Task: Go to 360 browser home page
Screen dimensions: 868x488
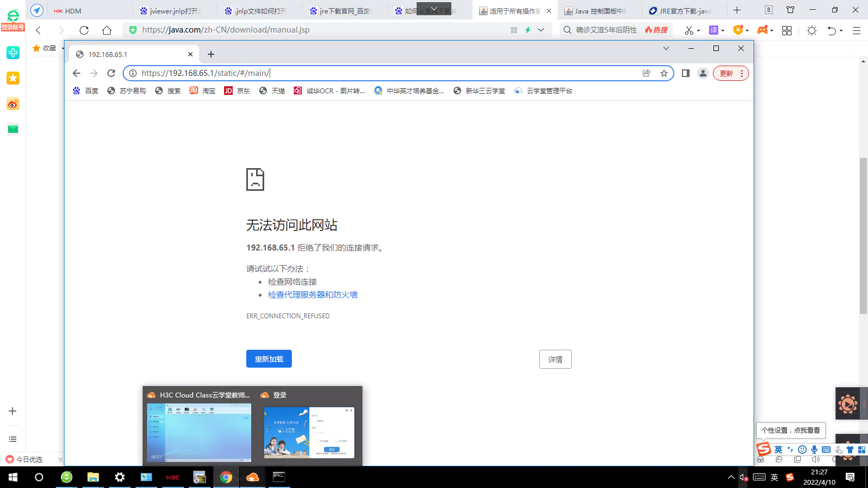Action: (x=107, y=30)
